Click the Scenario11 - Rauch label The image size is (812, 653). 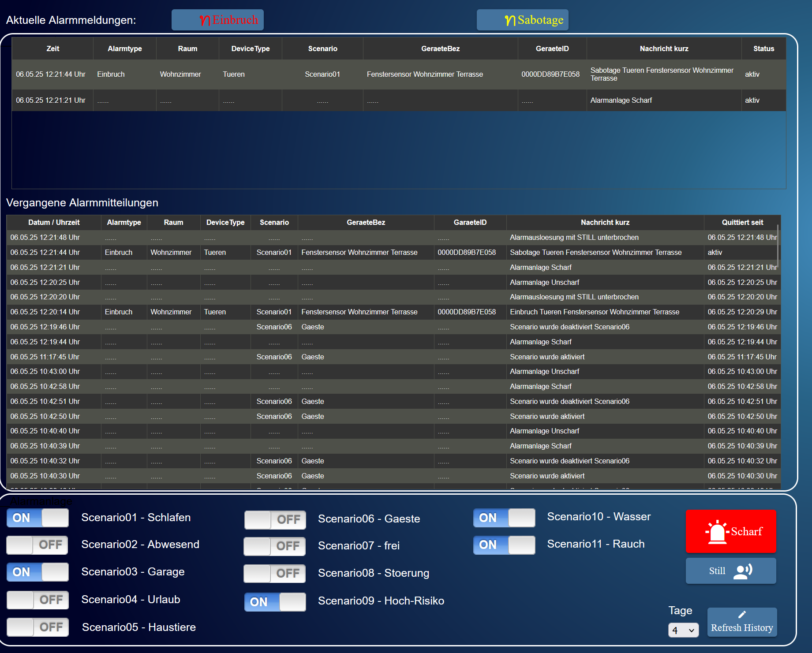click(x=596, y=544)
